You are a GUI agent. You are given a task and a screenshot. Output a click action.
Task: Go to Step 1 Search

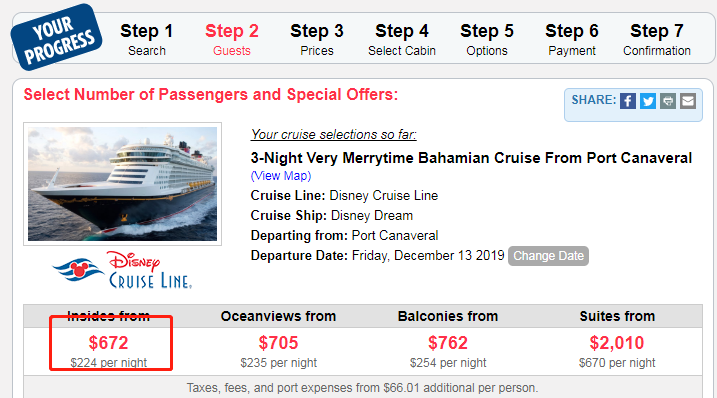(x=147, y=40)
